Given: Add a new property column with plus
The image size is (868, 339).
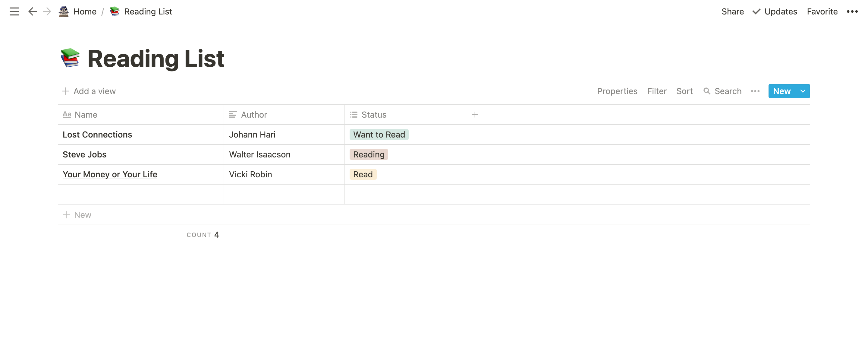Looking at the screenshot, I should point(475,115).
